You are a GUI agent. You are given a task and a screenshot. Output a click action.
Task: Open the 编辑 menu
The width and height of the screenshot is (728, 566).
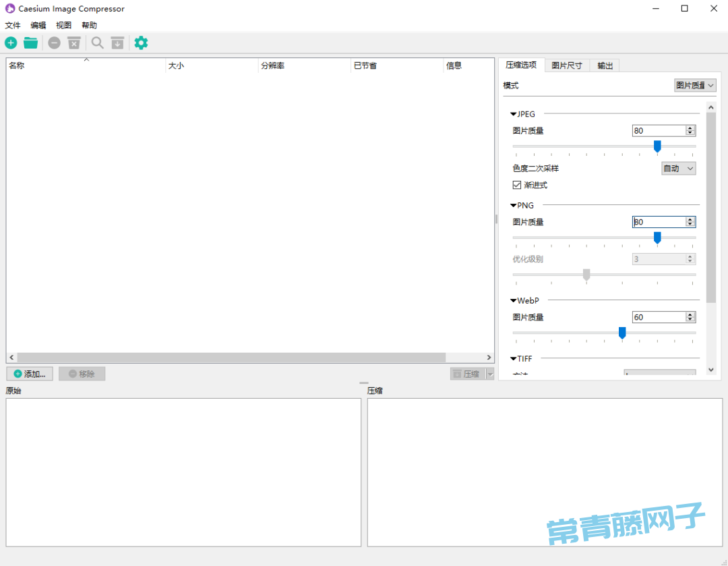[38, 26]
